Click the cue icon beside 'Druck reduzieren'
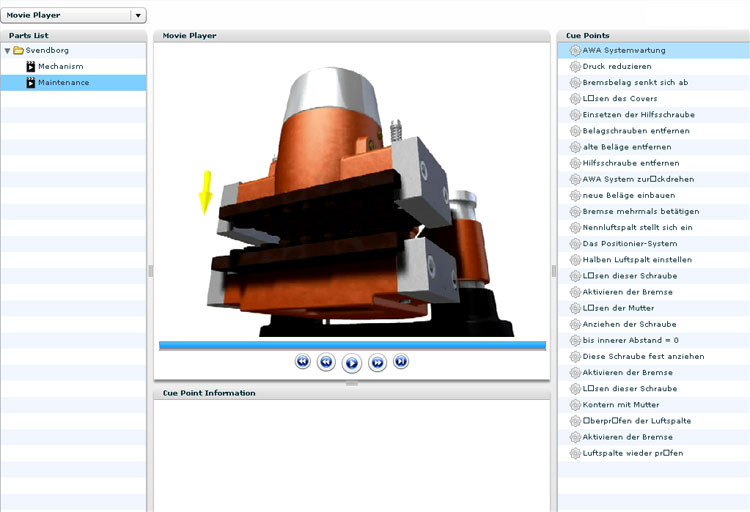The width and height of the screenshot is (750, 512). (x=574, y=67)
